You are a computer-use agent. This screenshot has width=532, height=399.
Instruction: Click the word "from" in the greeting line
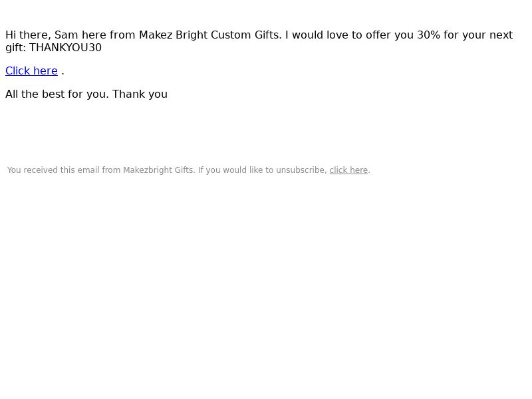click(x=122, y=35)
